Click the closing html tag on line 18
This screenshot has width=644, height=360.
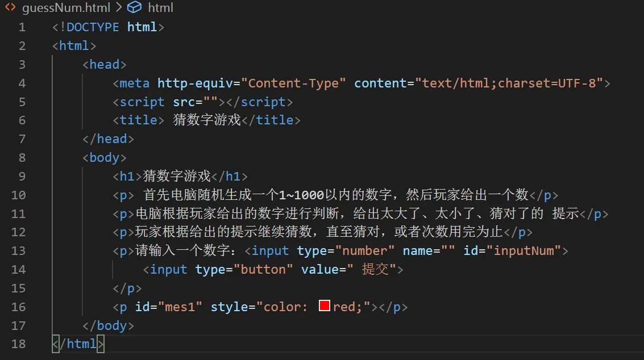pos(78,344)
